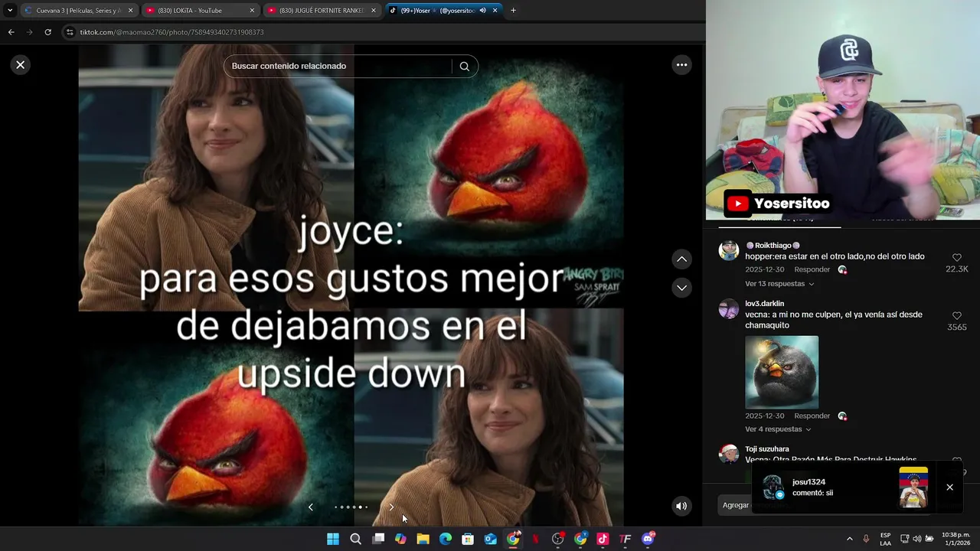
Task: Close the Cuevana 3 tab
Action: 130,11
